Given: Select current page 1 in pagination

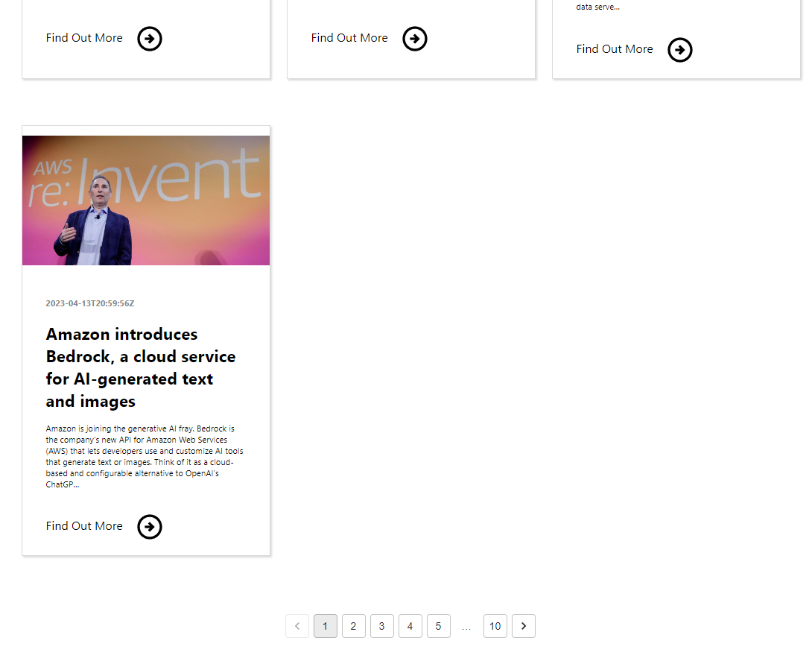Looking at the screenshot, I should 326,626.
